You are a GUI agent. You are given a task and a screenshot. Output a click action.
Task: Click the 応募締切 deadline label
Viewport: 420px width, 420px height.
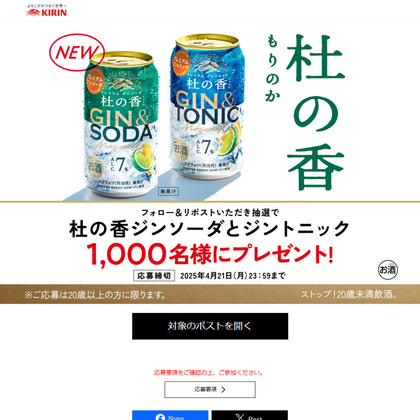154,276
